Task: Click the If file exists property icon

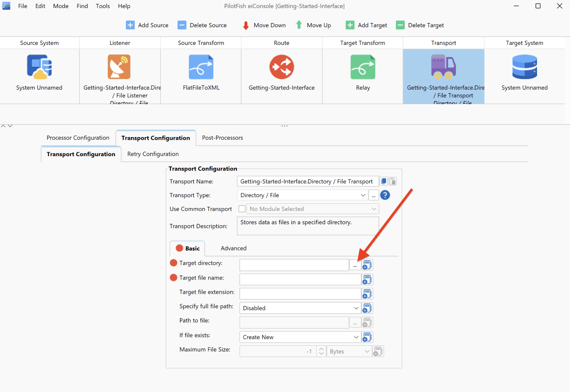Action: [x=367, y=337]
